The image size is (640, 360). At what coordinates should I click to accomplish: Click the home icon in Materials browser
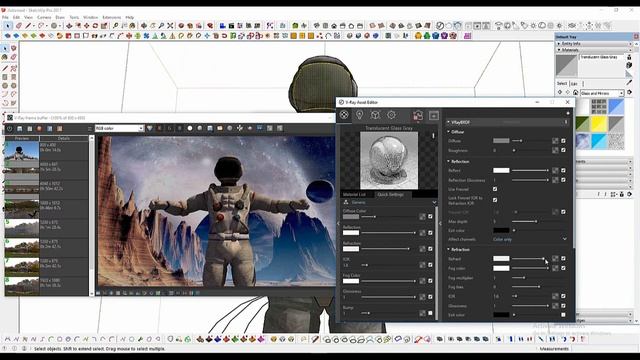(x=575, y=93)
